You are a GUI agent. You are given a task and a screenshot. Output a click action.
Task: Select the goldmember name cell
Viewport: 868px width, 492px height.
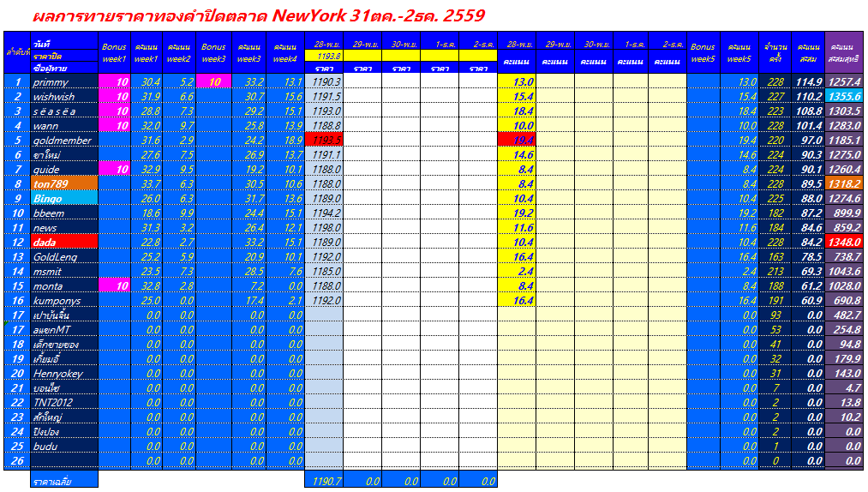click(64, 141)
